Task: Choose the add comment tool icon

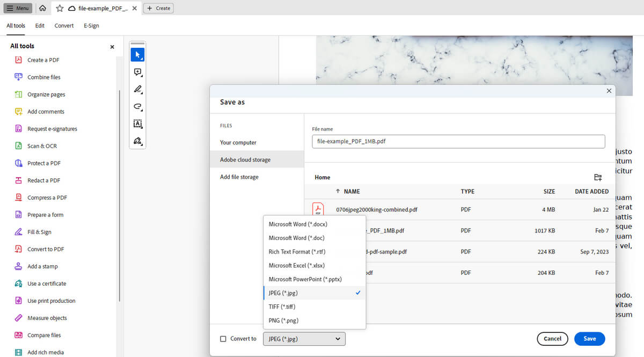Action: point(137,72)
